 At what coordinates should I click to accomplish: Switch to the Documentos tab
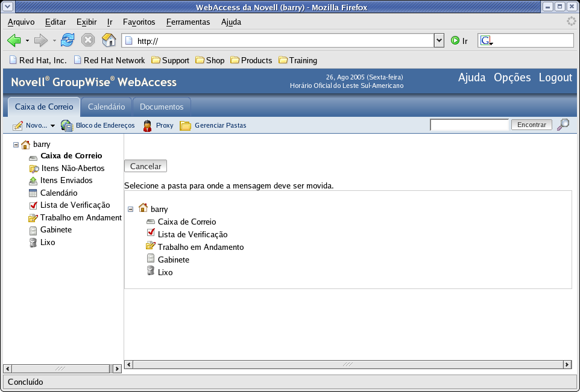(x=162, y=107)
